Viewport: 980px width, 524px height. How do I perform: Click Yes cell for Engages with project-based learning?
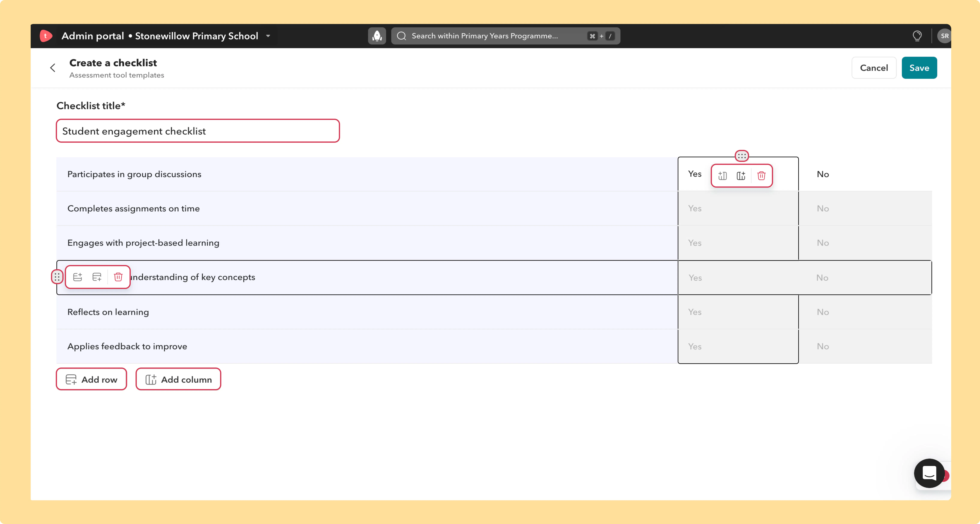(738, 243)
